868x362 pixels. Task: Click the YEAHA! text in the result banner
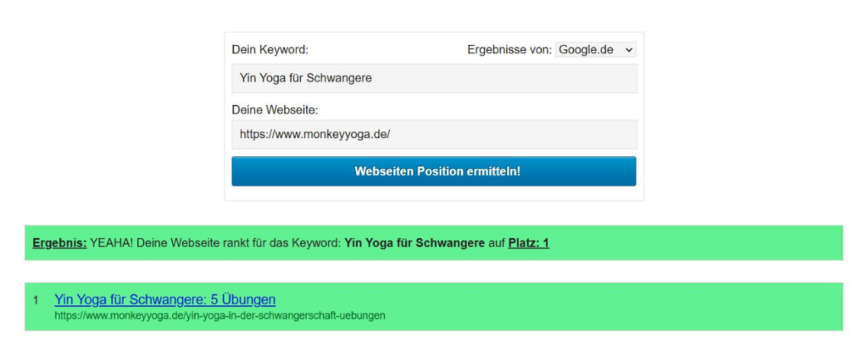[x=112, y=243]
